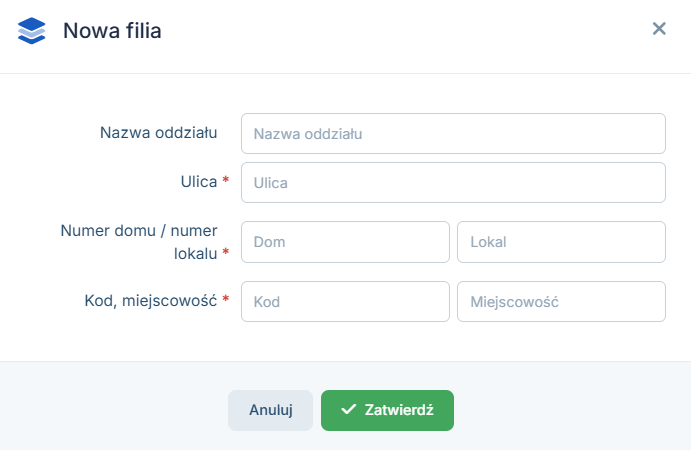Click the Nazwa oddziału label text
The width and height of the screenshot is (691, 450).
159,132
